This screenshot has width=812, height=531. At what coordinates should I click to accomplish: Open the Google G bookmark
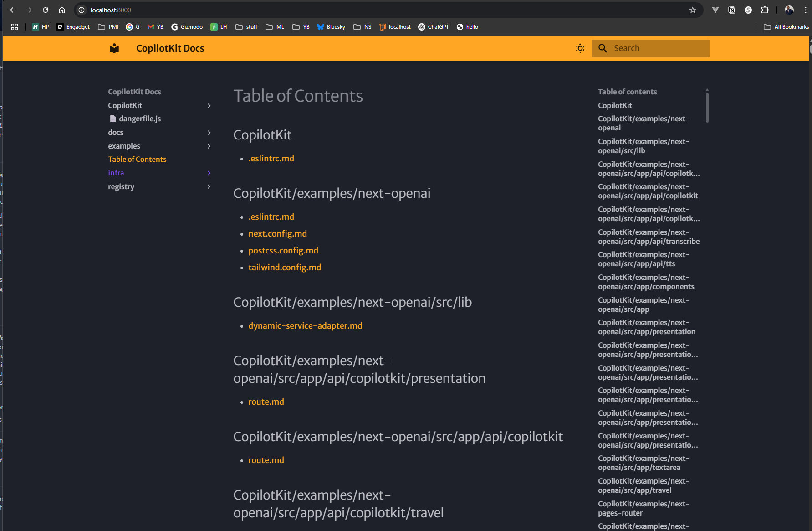tap(133, 27)
